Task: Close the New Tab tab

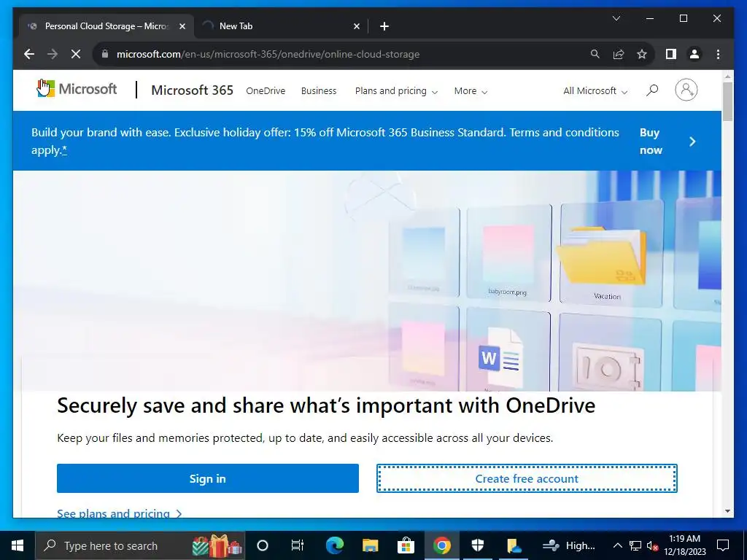Action: click(356, 26)
